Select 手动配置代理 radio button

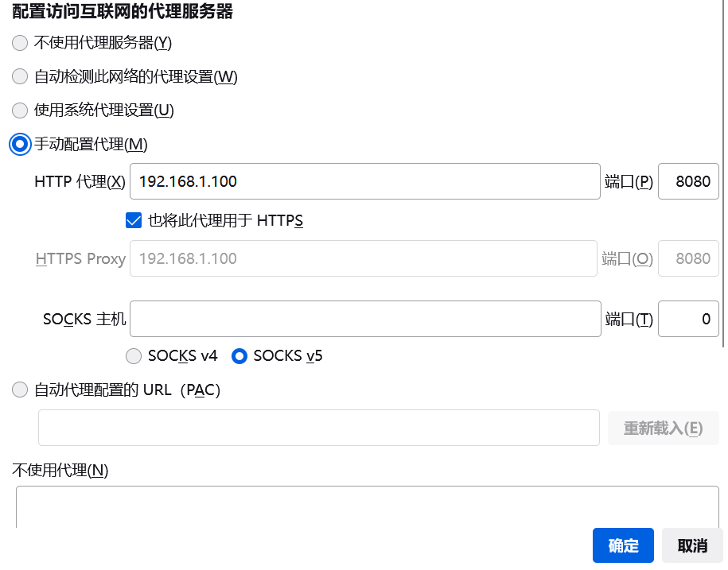[x=20, y=144]
